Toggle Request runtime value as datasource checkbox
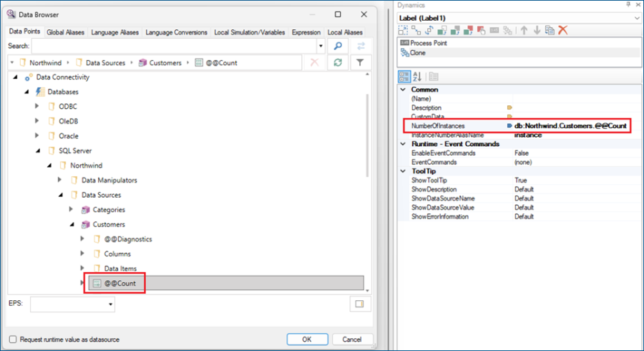The image size is (644, 351). pyautogui.click(x=13, y=339)
